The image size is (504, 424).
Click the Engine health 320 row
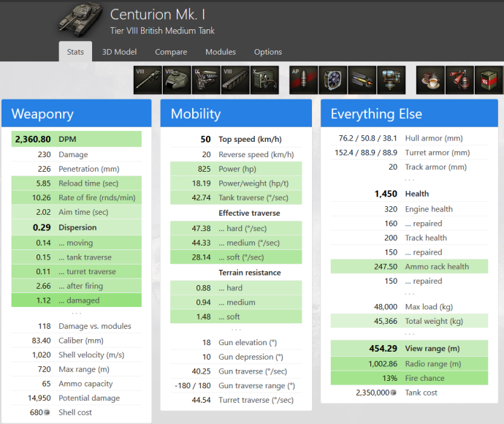[x=409, y=209]
